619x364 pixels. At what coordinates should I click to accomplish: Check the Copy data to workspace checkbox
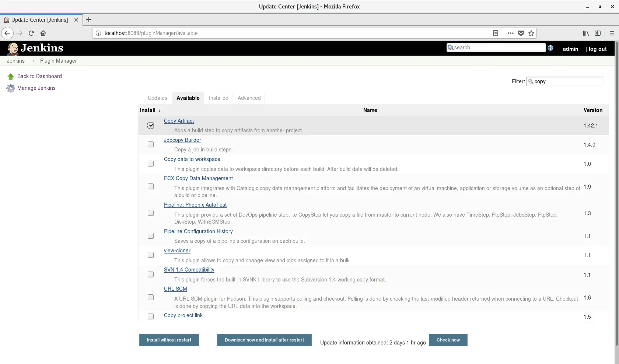tap(151, 164)
